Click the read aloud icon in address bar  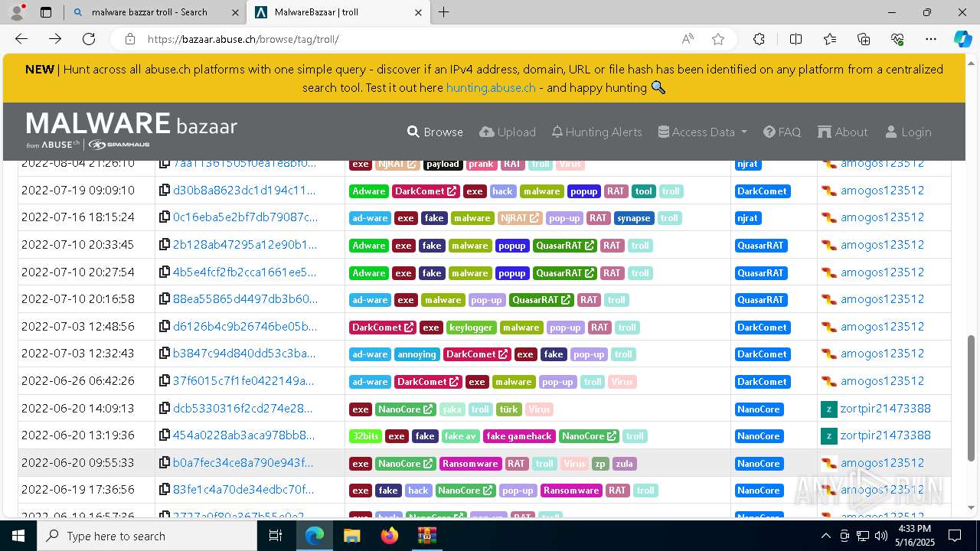[688, 39]
